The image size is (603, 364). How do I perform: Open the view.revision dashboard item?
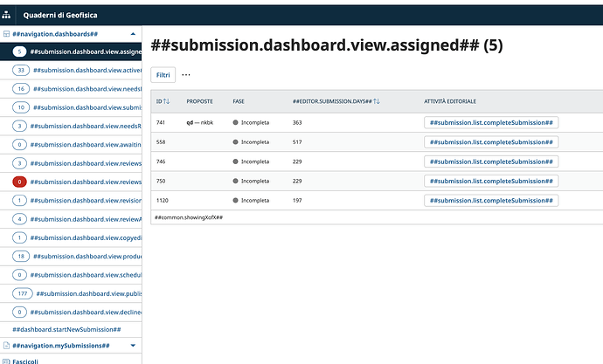pos(71,201)
